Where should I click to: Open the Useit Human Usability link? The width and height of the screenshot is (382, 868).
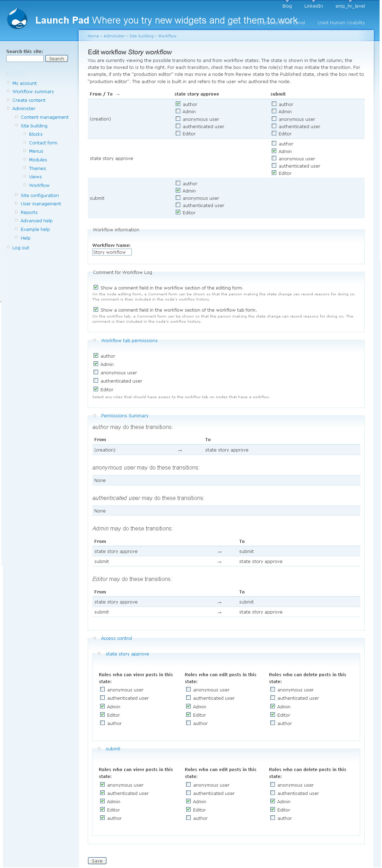coord(341,23)
